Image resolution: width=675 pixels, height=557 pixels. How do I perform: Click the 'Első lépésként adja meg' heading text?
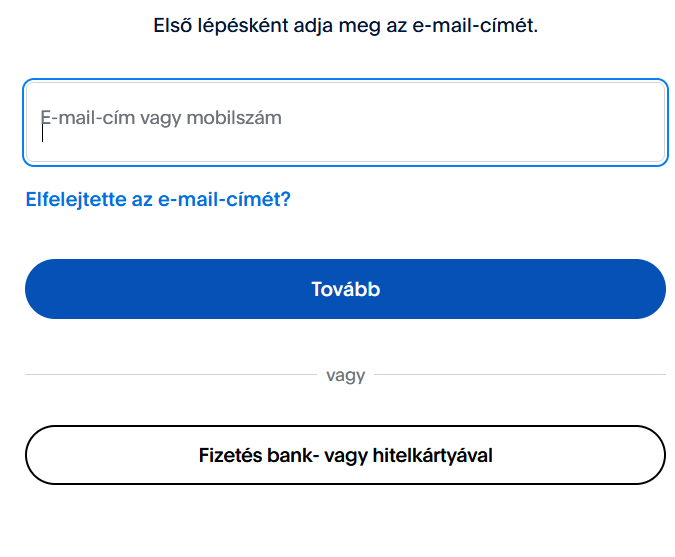345,26
